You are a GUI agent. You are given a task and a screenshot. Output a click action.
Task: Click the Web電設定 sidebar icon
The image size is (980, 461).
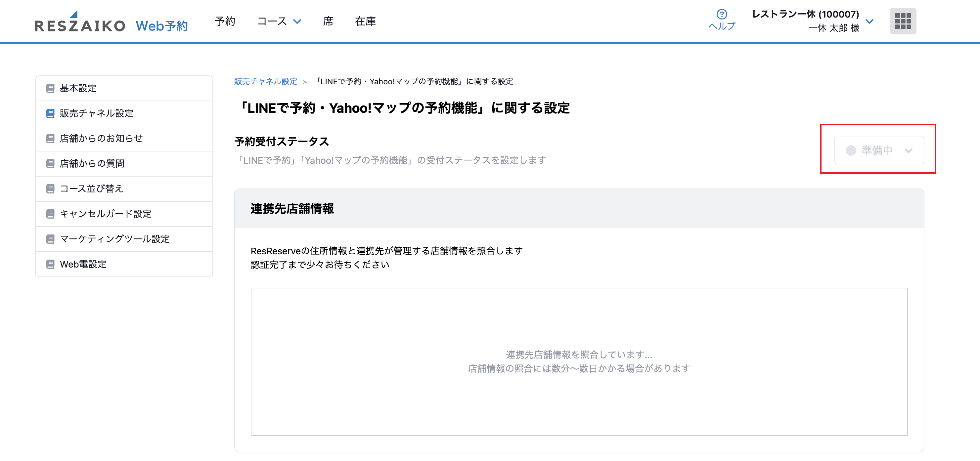point(50,264)
